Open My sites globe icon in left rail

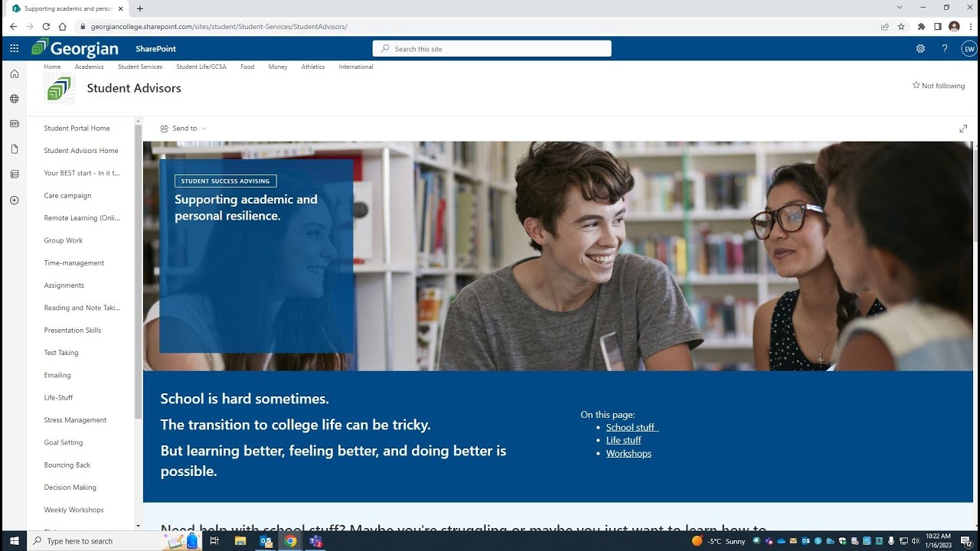tap(14, 99)
